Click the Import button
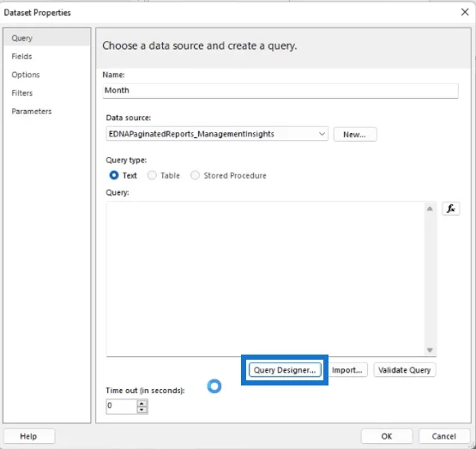476x449 pixels. (x=347, y=370)
